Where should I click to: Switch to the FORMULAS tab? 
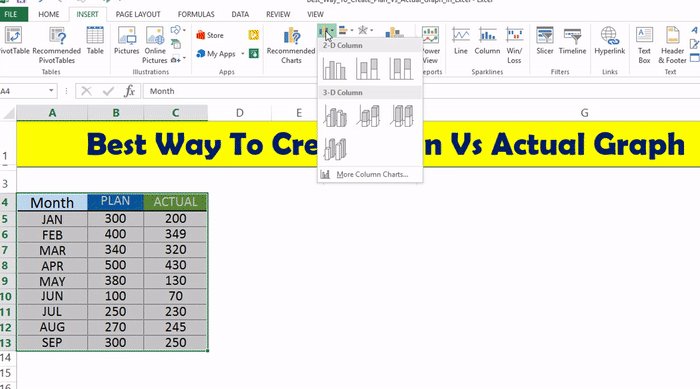tap(196, 14)
